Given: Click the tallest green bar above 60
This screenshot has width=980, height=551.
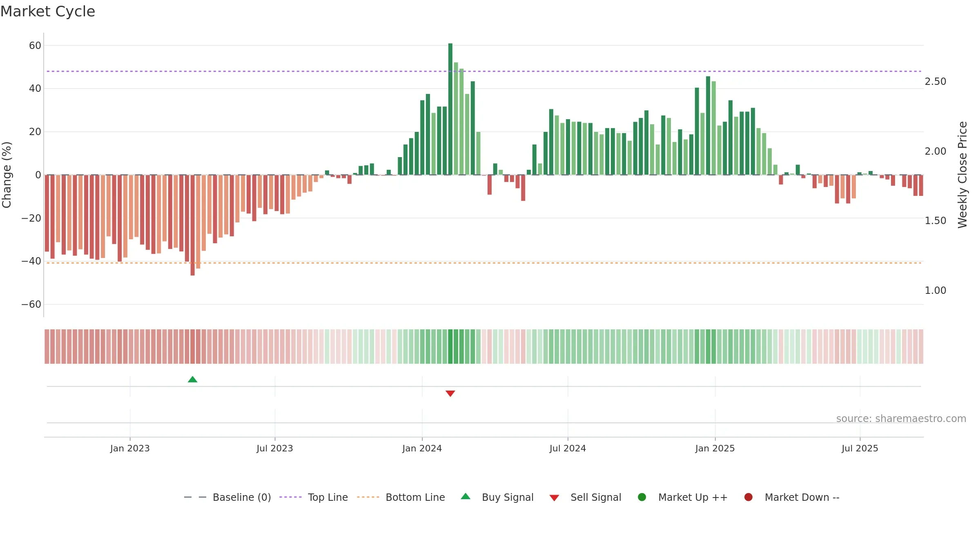Looking at the screenshot, I should click(450, 109).
